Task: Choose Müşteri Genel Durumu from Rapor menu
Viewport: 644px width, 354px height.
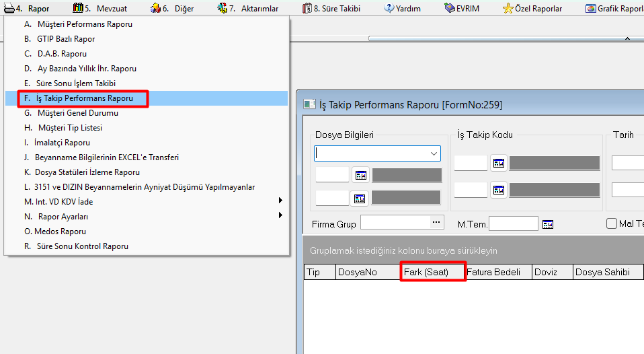Action: click(77, 113)
